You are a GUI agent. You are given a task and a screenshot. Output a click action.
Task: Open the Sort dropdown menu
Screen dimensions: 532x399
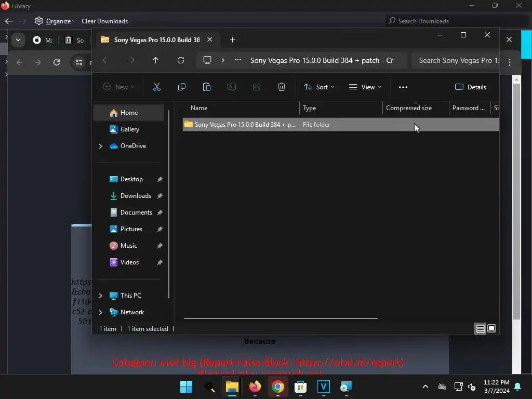coord(319,87)
